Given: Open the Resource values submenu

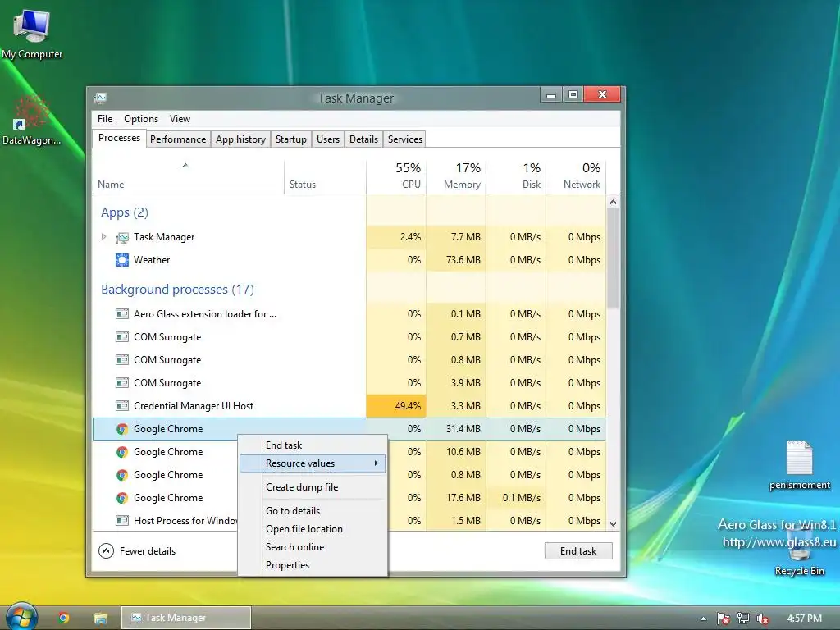Looking at the screenshot, I should pyautogui.click(x=313, y=463).
